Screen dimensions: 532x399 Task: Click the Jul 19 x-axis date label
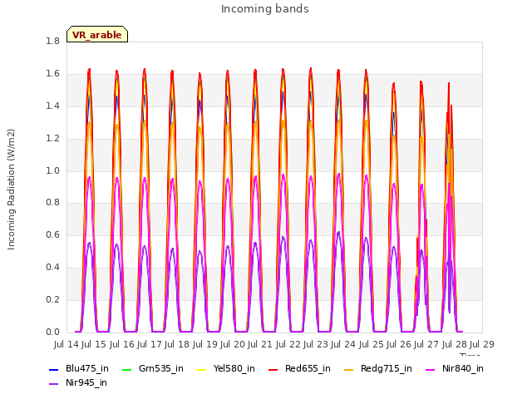205,344
